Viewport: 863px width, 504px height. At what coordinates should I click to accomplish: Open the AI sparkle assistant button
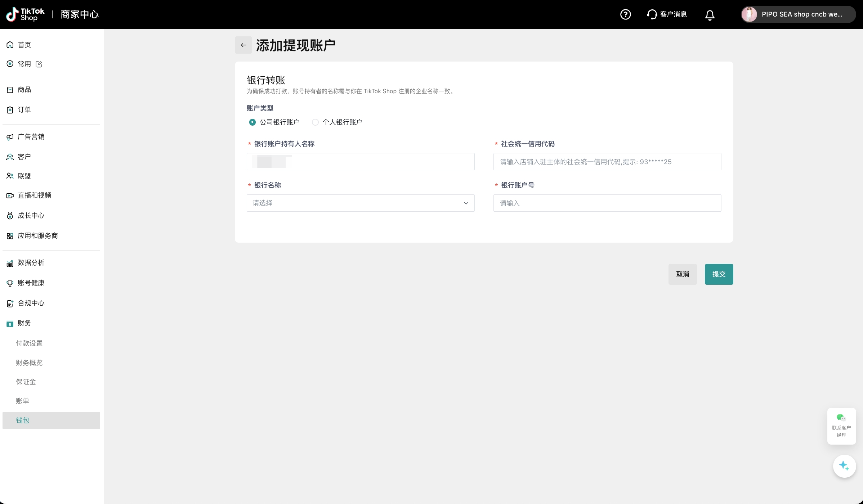point(844,466)
